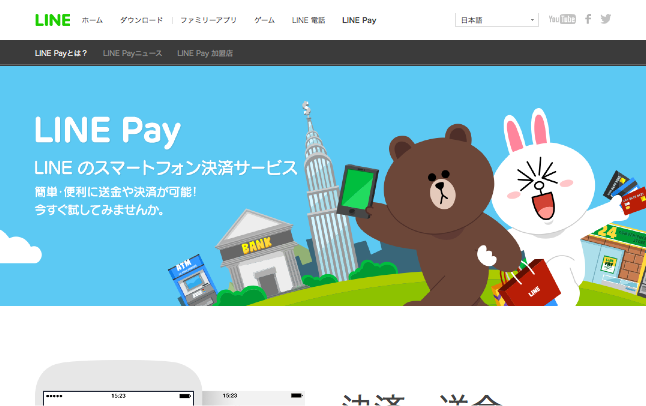
Task: Open the YouTube icon link
Action: pos(562,19)
